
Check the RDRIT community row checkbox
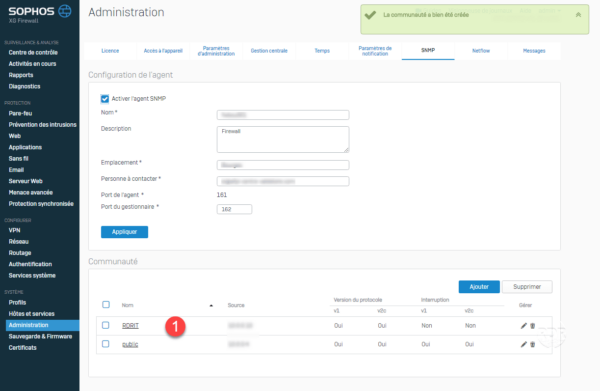click(106, 325)
